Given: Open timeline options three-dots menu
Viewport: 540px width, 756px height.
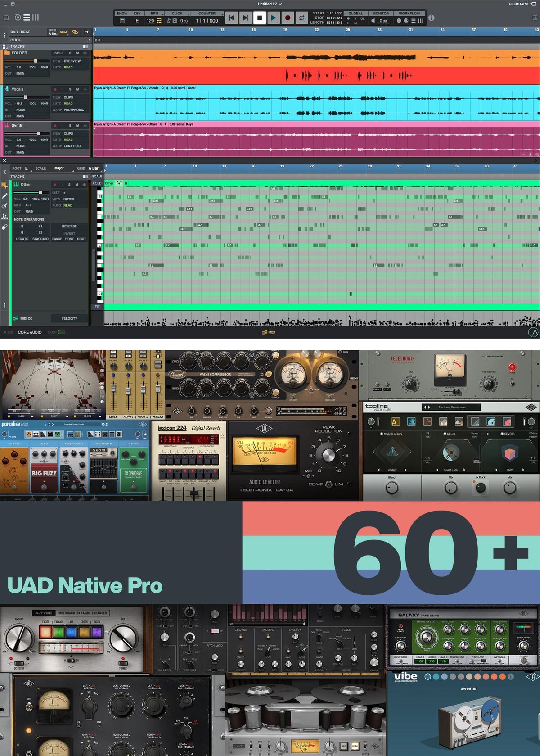Looking at the screenshot, I should tap(4, 35).
